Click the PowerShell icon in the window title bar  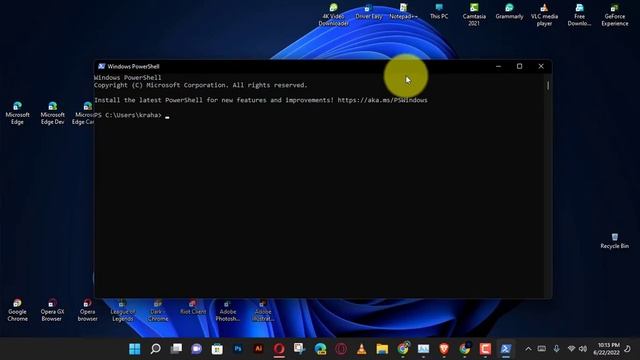coord(101,66)
